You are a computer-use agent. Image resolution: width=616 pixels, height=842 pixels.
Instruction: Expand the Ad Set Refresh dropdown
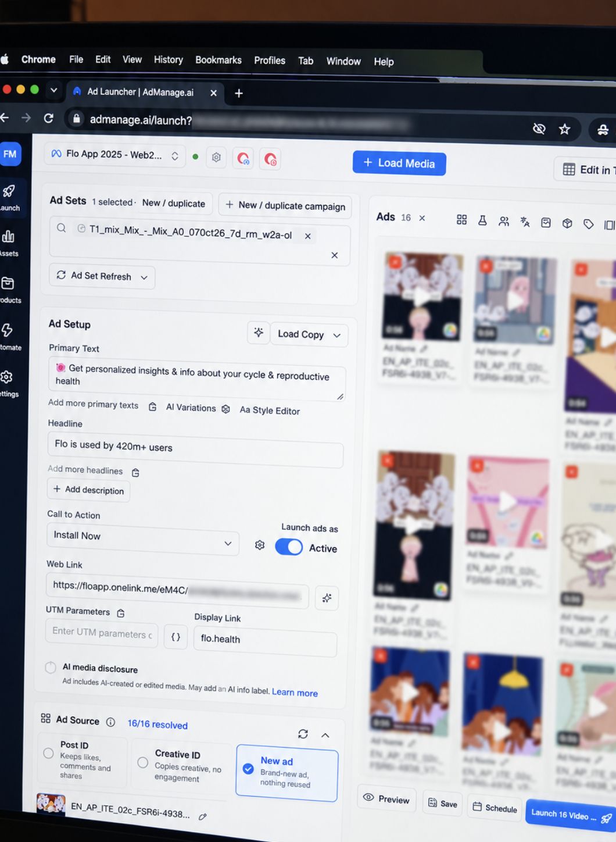[x=102, y=276]
